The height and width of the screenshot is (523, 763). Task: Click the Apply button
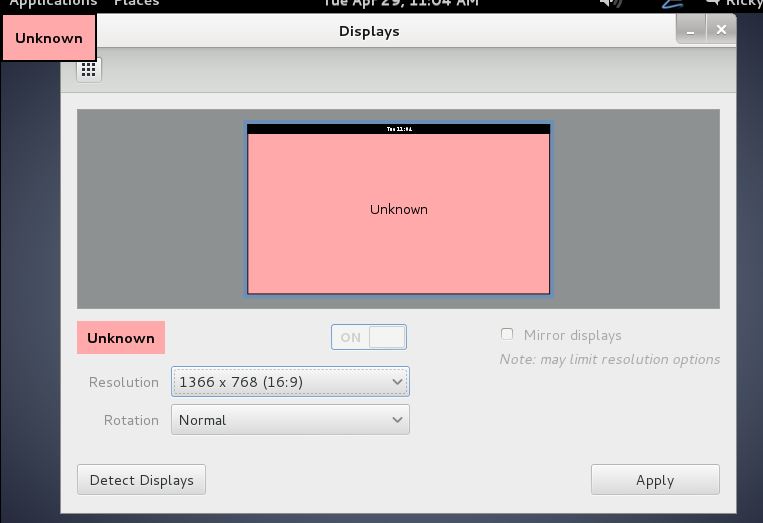(655, 480)
